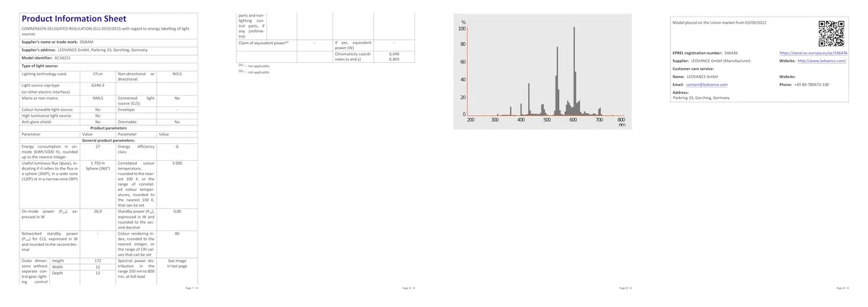Click the 'Model placed on the Union market' text
The image size is (868, 307).
pos(719,24)
